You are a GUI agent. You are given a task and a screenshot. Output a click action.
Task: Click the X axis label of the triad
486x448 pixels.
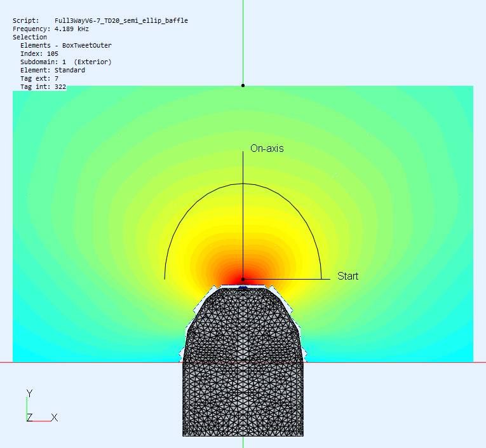pyautogui.click(x=54, y=417)
